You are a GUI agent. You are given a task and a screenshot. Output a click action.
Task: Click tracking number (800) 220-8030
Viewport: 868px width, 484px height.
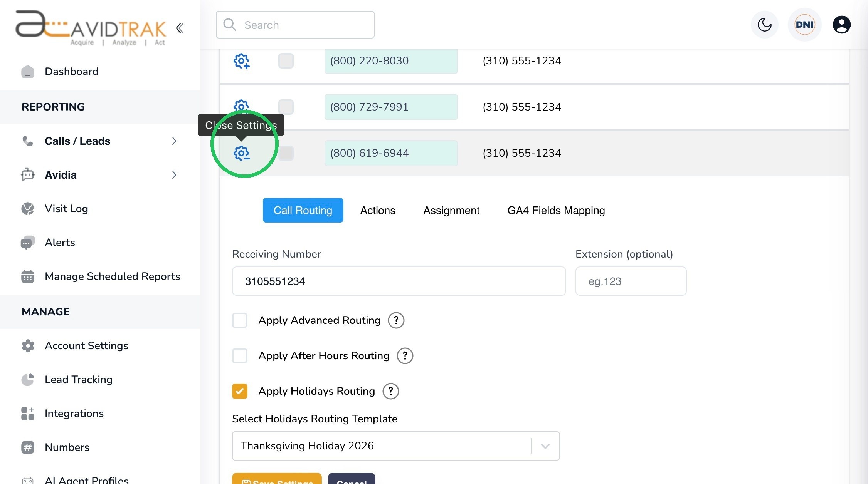tap(391, 61)
